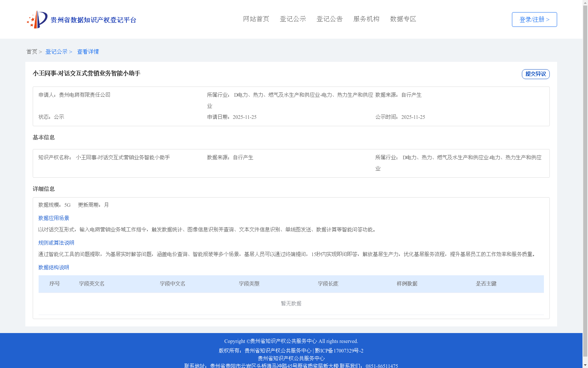The height and width of the screenshot is (368, 588).
Task: Click 登记公示 breadcrumb link
Action: 56,52
